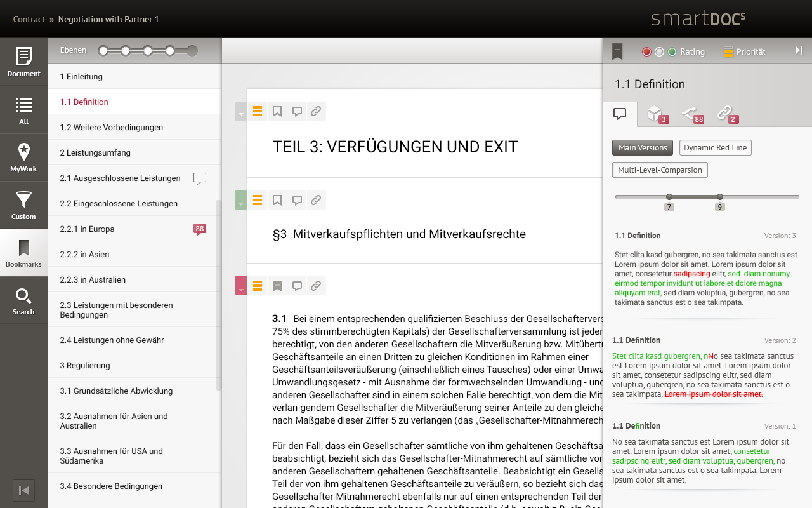The height and width of the screenshot is (508, 812).
Task: Select the green Rating radio button
Action: [672, 51]
